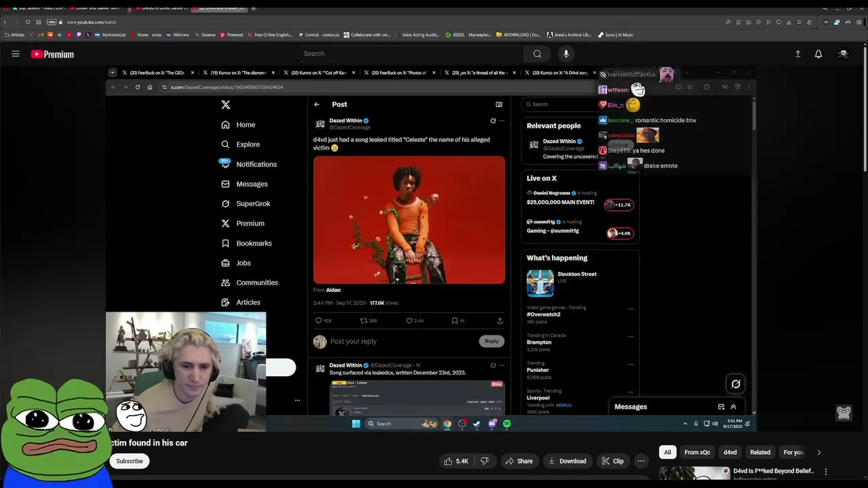Open the YouTube guide hamburger menu
The width and height of the screenshot is (868, 488).
click(16, 54)
